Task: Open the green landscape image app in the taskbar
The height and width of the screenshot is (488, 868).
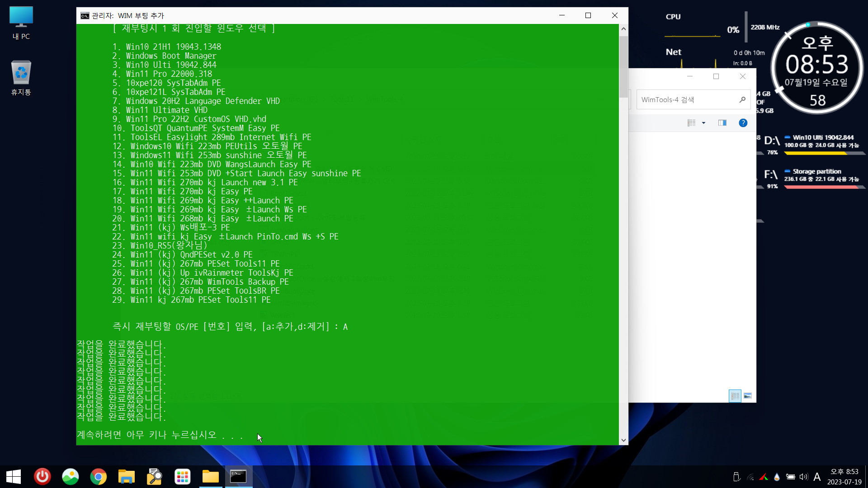Action: 71,477
